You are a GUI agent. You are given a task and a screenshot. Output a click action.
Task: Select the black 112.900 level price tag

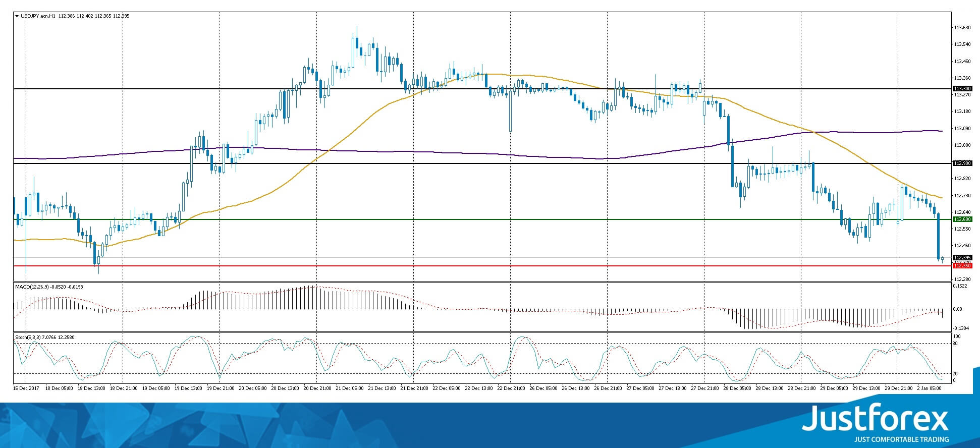pos(962,163)
